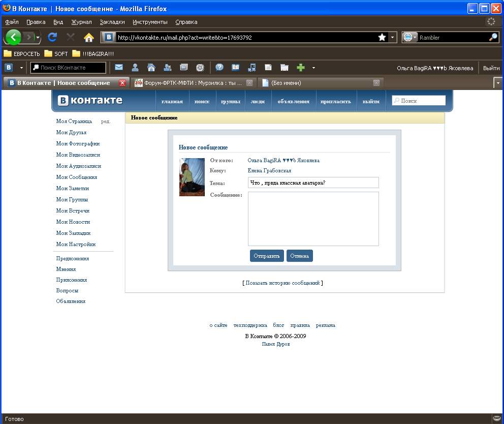Open Мои Сообщения in sidebar
This screenshot has height=424, width=504.
click(x=77, y=177)
